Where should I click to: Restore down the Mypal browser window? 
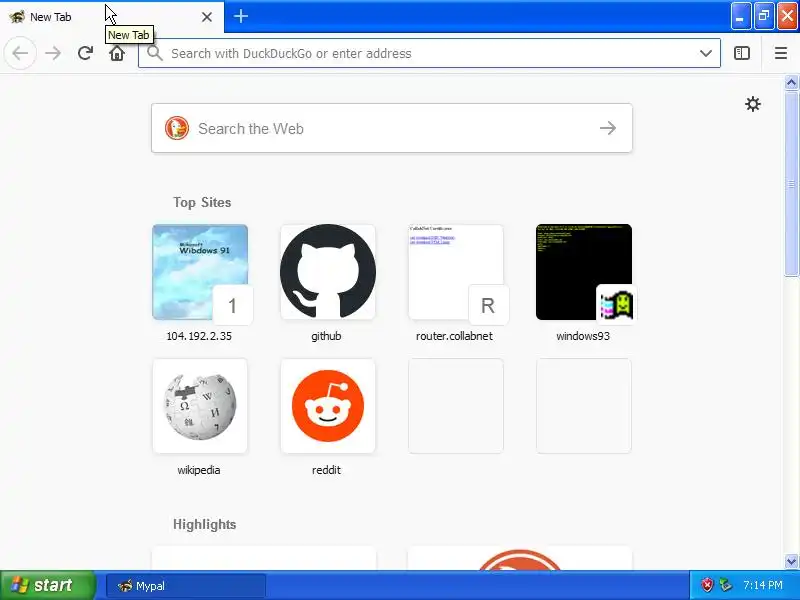[x=763, y=16]
